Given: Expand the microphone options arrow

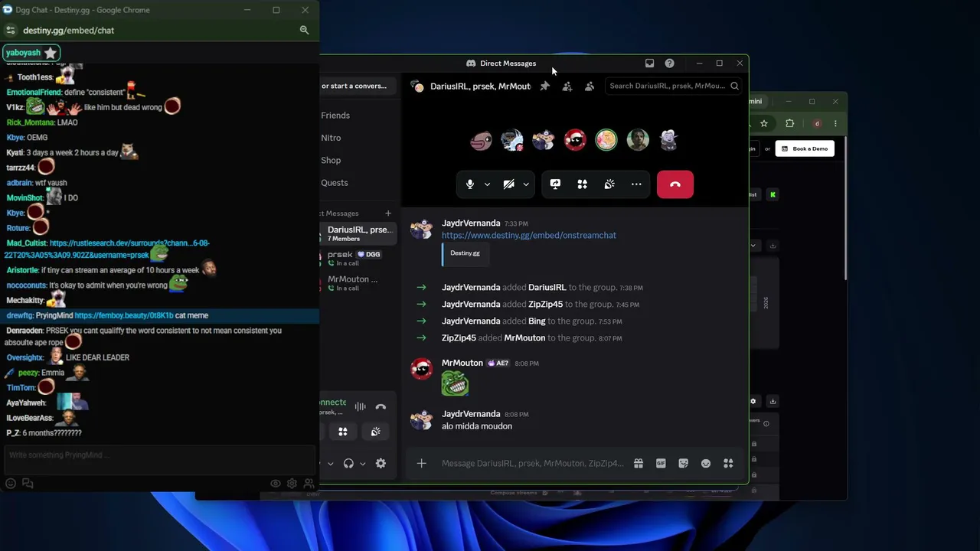Looking at the screenshot, I should (487, 184).
